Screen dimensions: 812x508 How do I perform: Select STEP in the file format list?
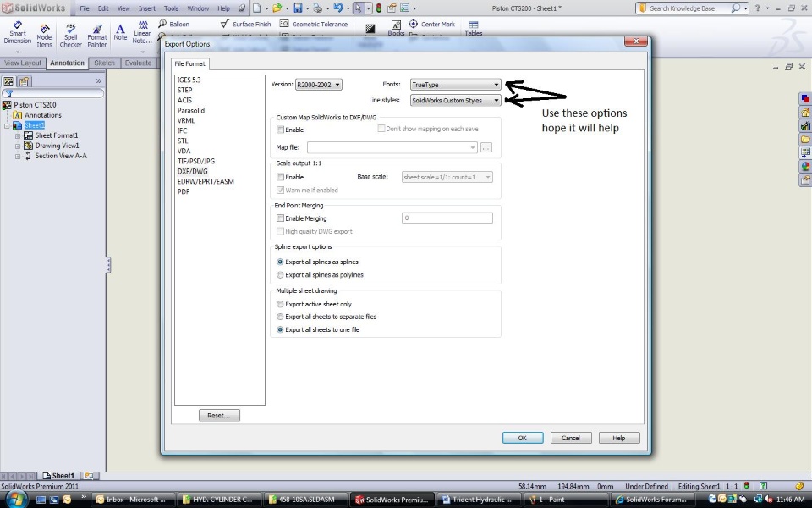pyautogui.click(x=185, y=90)
